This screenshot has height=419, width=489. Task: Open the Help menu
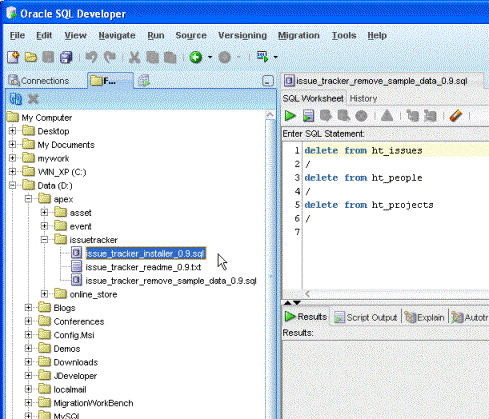tap(377, 35)
